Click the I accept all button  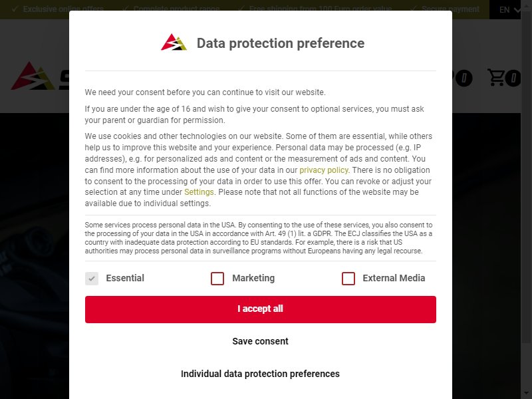(260, 309)
